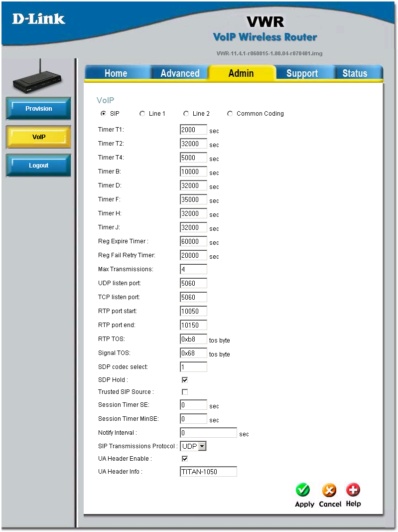Select the Common Coding radio button
This screenshot has width=398, height=532.
(230, 113)
